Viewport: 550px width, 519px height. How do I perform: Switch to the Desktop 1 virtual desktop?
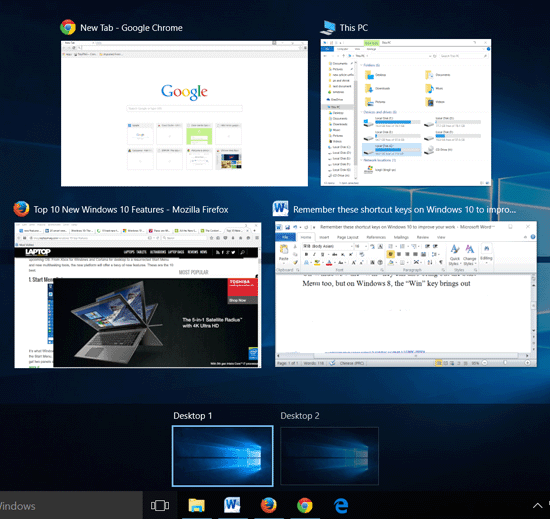click(222, 456)
